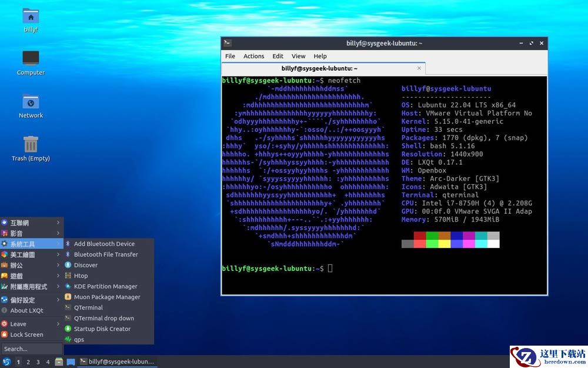This screenshot has height=368, width=588.
Task: Open the File menu in QTerminal
Action: point(230,56)
